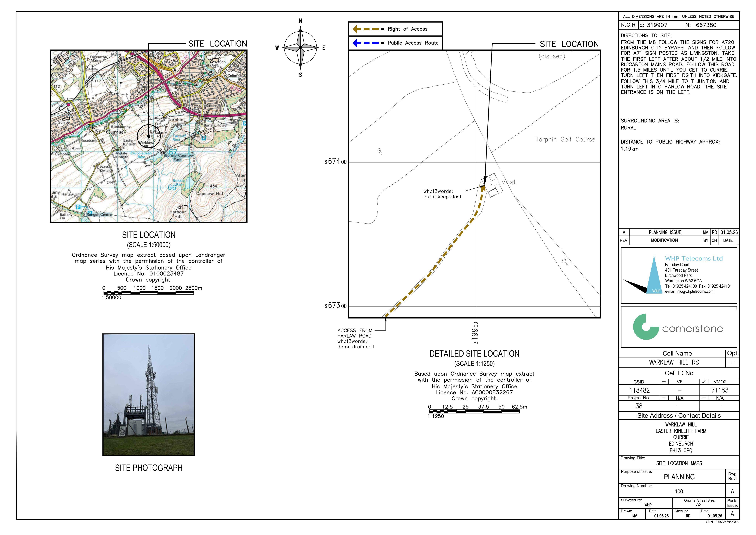Select the Pack Issue letter 'A'

[x=732, y=514]
